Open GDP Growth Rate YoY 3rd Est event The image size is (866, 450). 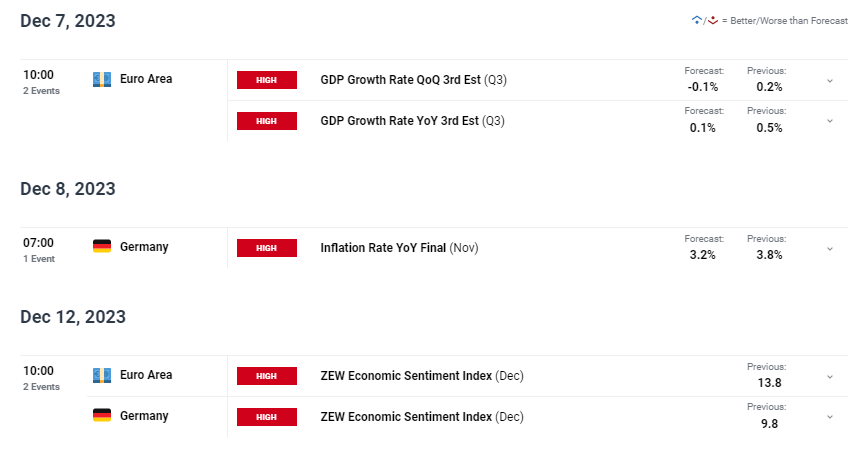413,121
